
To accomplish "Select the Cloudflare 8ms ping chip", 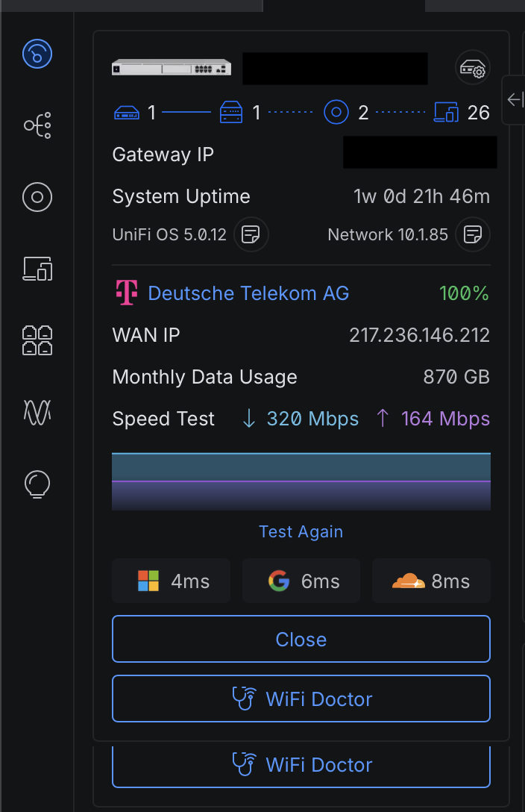I will click(431, 580).
